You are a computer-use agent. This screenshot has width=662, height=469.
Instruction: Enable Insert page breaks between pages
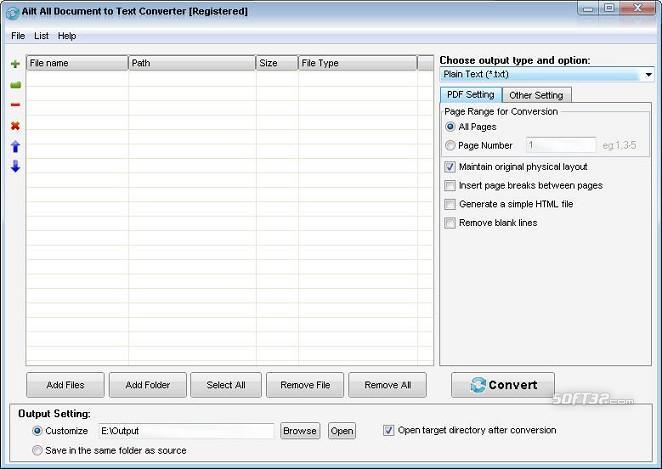pos(450,185)
